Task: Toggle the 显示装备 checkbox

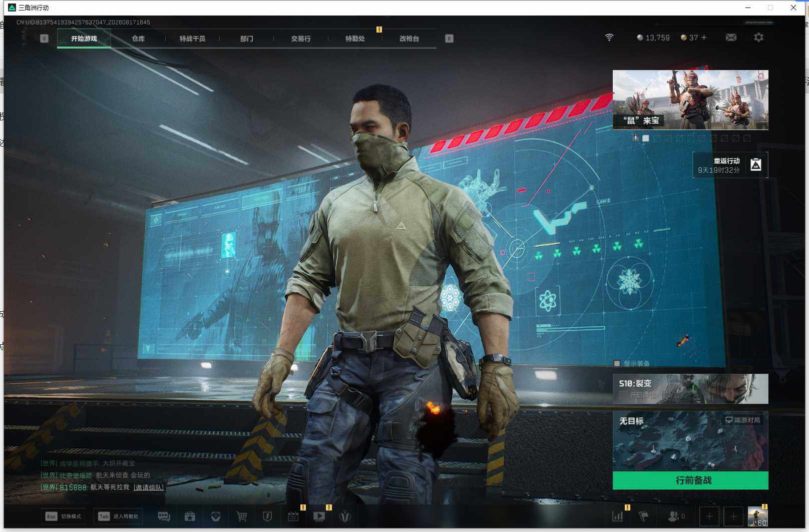Action: click(x=617, y=363)
